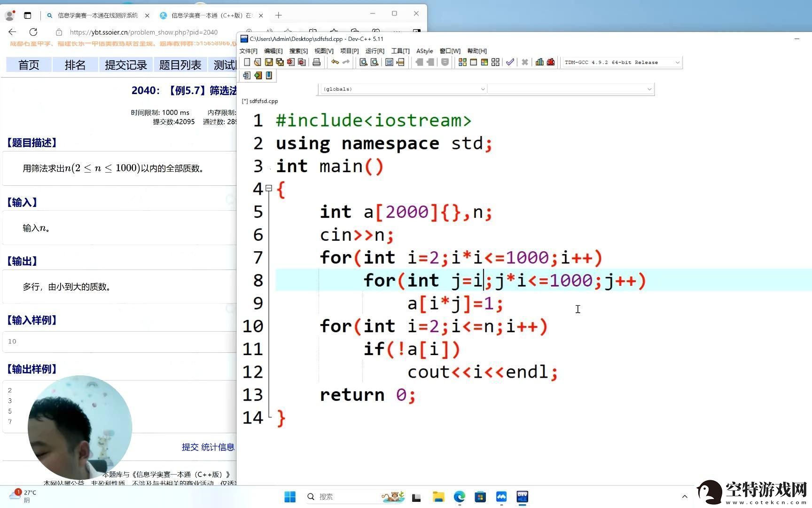Click the Replace icon in the toolbar

pyautogui.click(x=375, y=62)
